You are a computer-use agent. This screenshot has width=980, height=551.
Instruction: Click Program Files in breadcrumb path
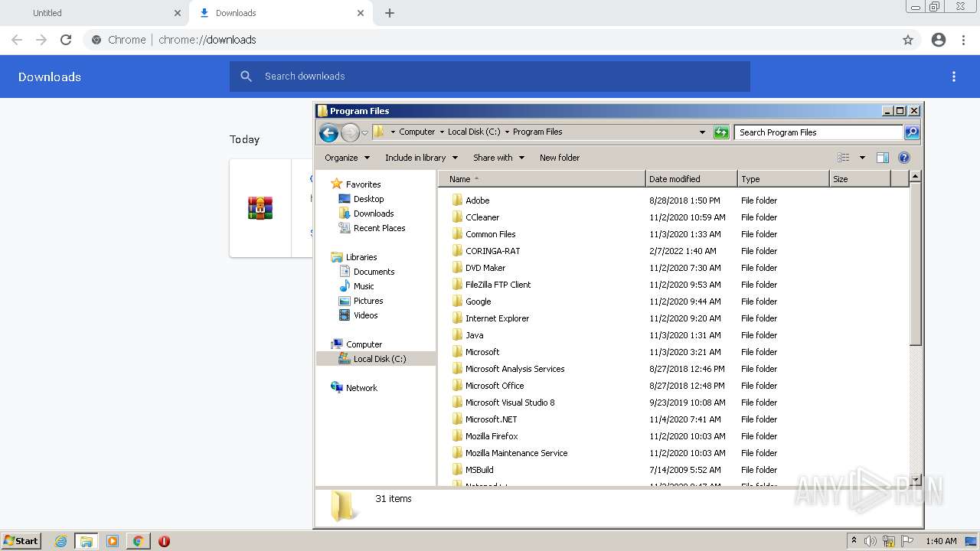click(x=537, y=132)
